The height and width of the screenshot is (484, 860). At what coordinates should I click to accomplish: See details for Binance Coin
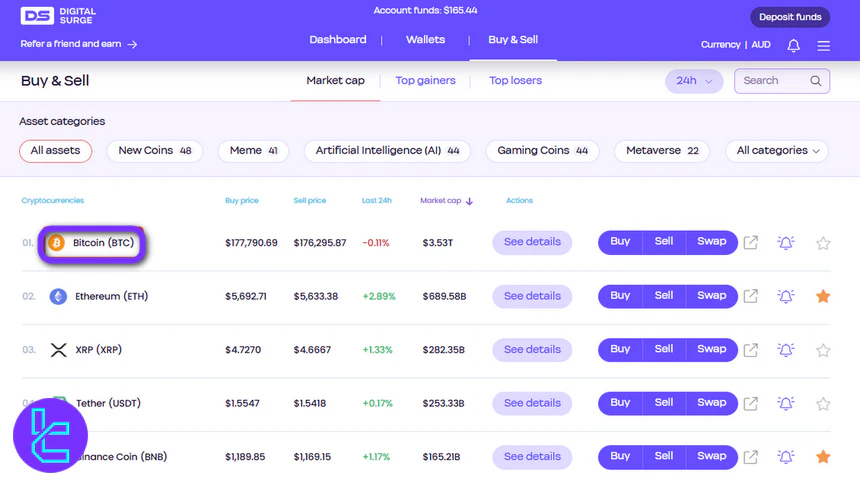532,457
